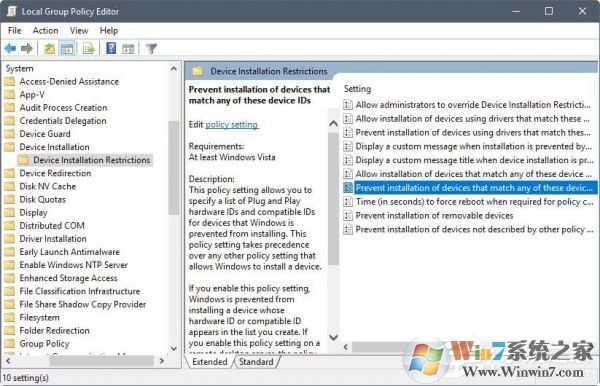Viewport: 600px width, 386px height.
Task: Select Device Installation folder
Action: (54, 147)
